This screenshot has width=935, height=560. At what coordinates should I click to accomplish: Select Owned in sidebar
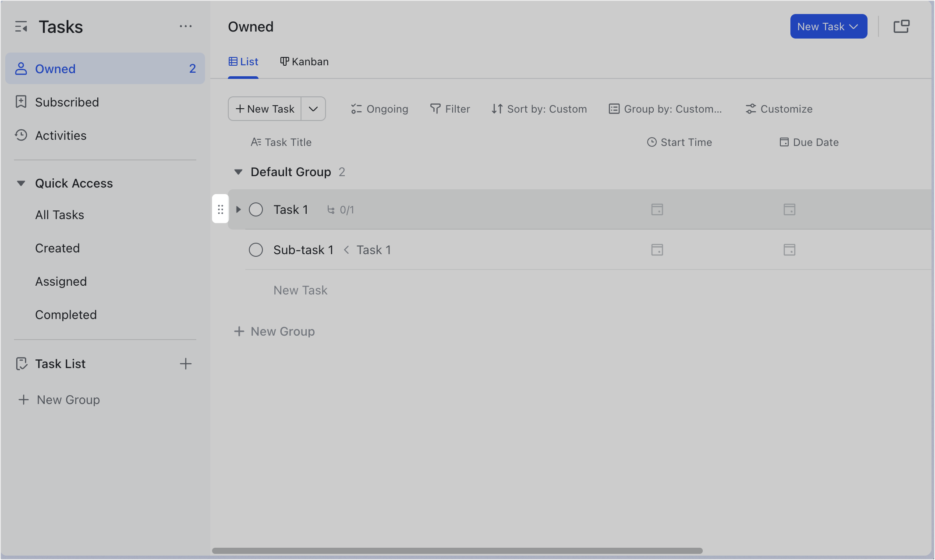[105, 68]
